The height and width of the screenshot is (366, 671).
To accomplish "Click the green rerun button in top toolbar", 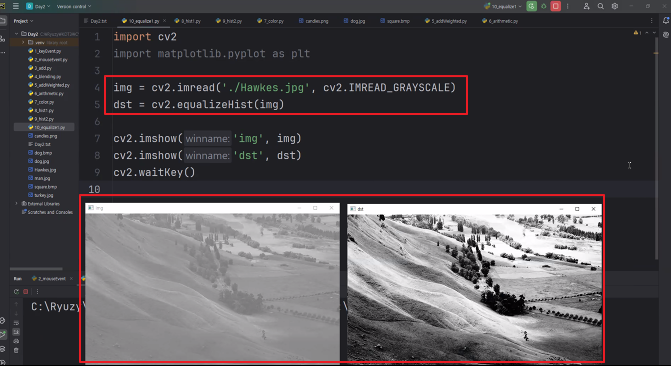I will pos(531,6).
